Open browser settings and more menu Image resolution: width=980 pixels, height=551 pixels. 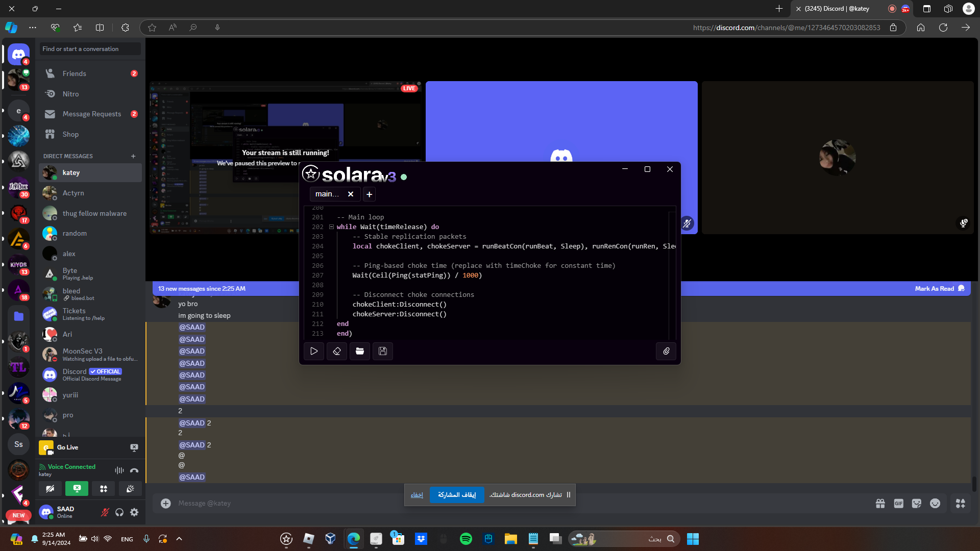point(33,28)
